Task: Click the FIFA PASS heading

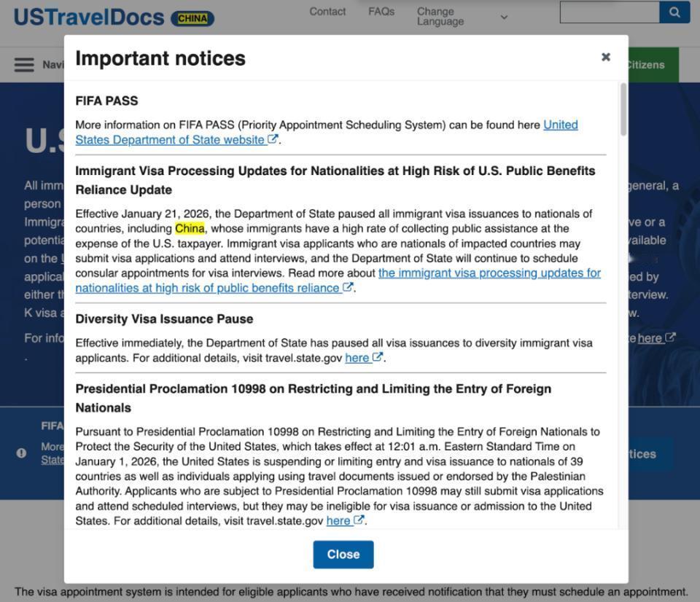Action: [x=106, y=101]
